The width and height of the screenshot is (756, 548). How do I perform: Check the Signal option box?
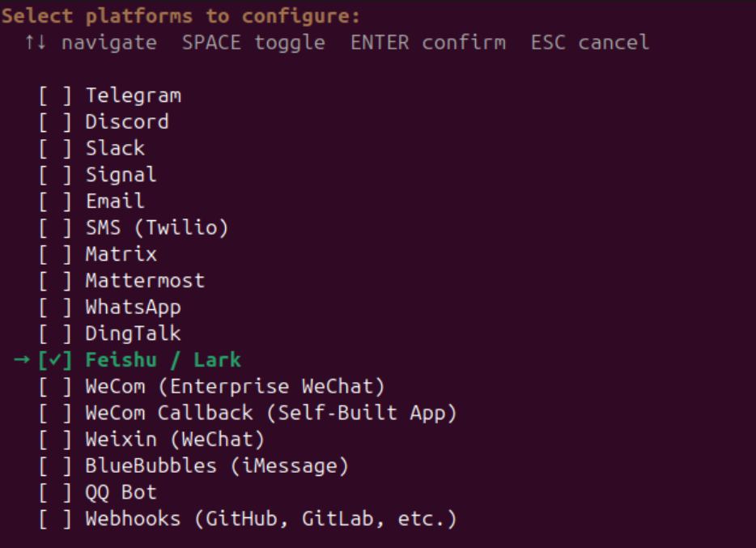55,175
